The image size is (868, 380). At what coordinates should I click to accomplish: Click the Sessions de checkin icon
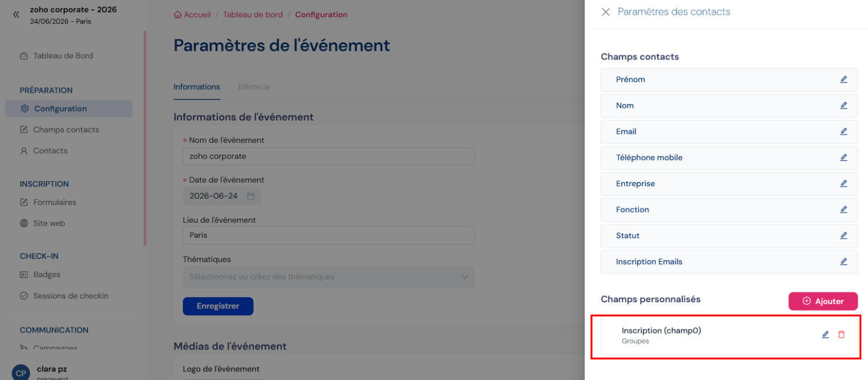coord(24,296)
